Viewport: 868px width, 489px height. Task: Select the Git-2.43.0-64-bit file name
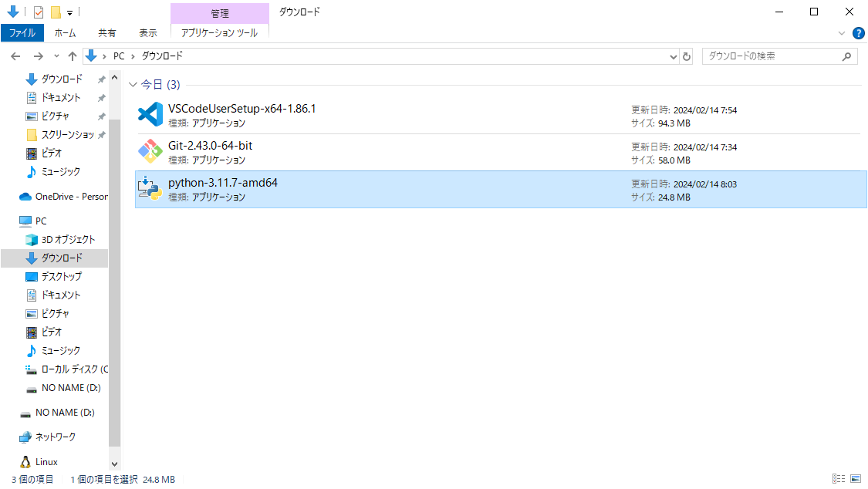(x=211, y=146)
